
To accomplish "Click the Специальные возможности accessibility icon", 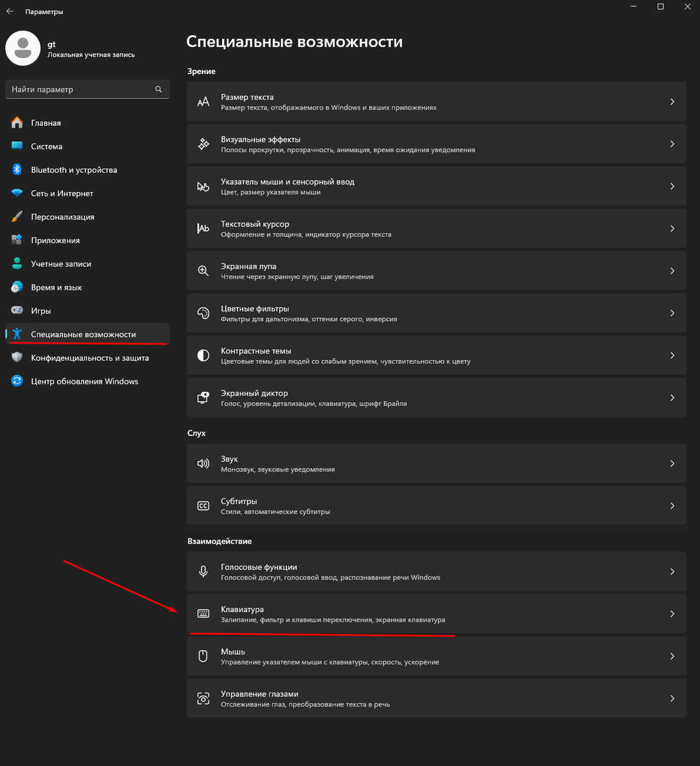I will tap(17, 334).
